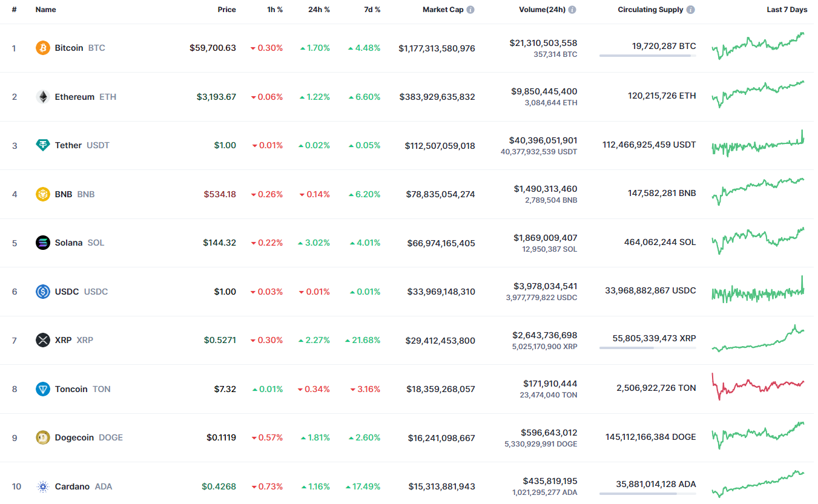Click the Solana logo icon

42,243
